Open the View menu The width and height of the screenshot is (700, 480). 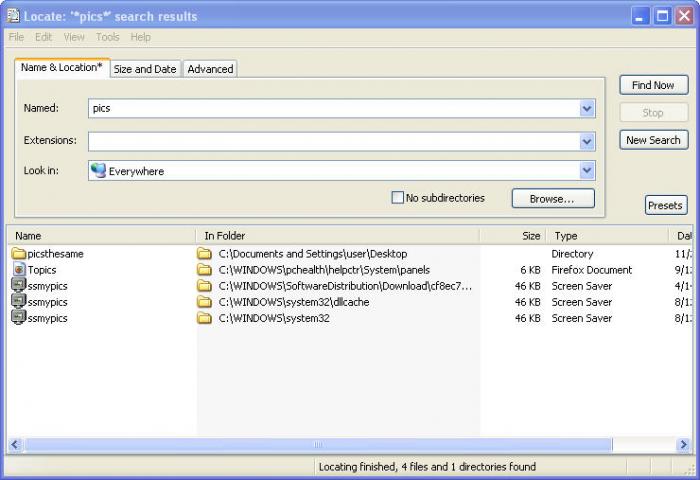(x=74, y=37)
